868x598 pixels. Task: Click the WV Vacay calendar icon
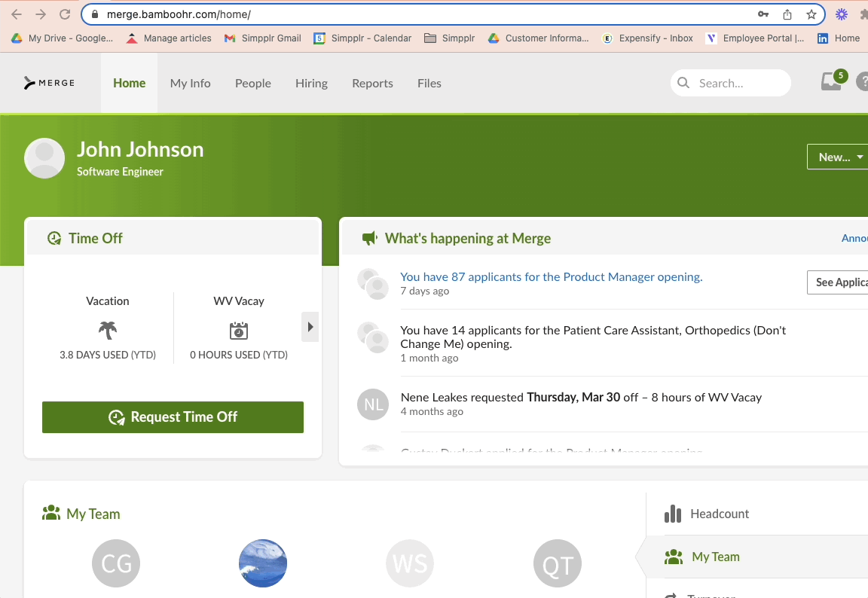pyautogui.click(x=238, y=329)
